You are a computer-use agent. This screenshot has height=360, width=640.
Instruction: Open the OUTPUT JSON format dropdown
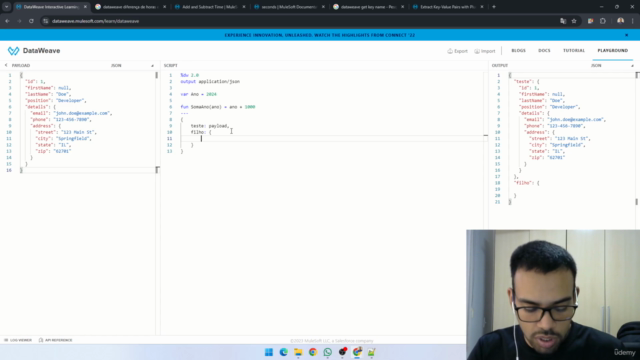point(612,65)
